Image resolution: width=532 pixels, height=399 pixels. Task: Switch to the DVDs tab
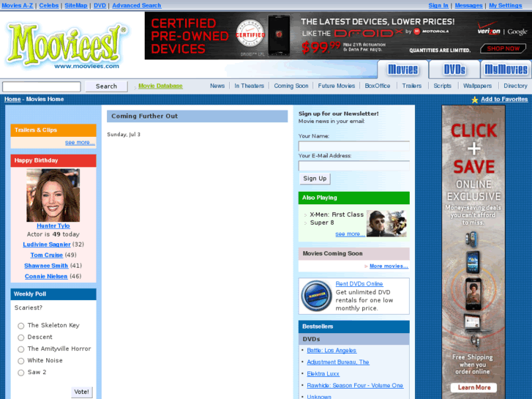tap(454, 70)
